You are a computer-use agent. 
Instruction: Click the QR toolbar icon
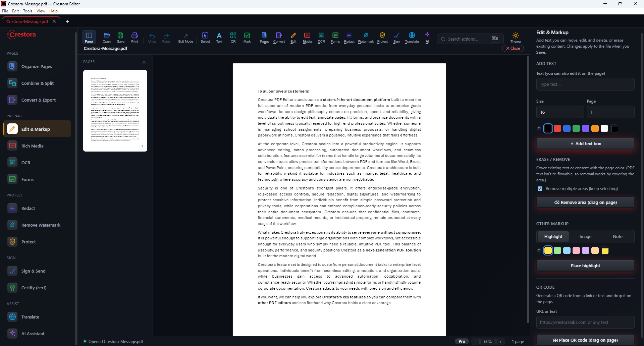tap(233, 37)
